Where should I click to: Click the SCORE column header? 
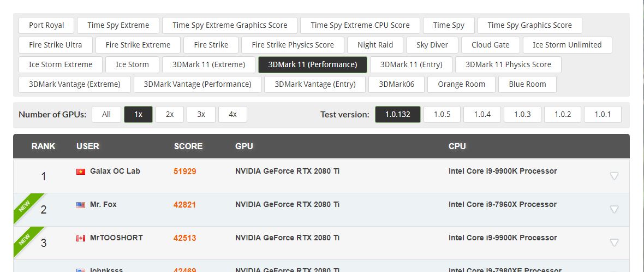(188, 146)
